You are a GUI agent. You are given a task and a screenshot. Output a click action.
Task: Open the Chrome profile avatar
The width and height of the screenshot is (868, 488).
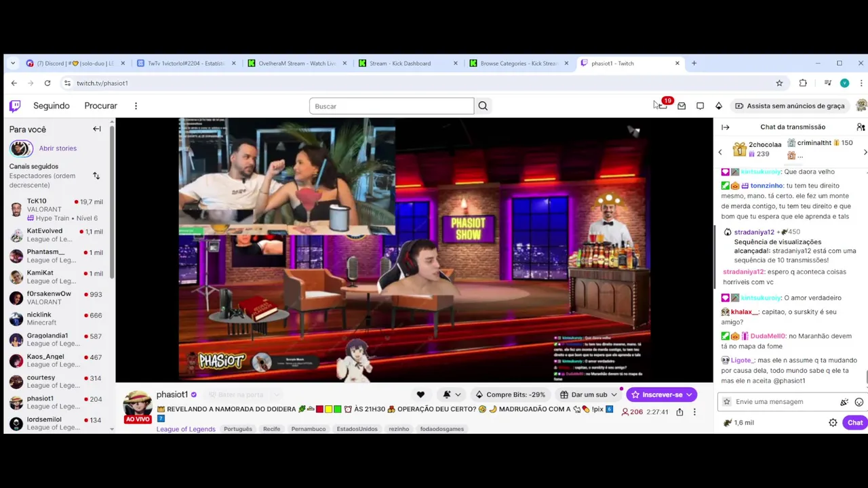pyautogui.click(x=844, y=83)
